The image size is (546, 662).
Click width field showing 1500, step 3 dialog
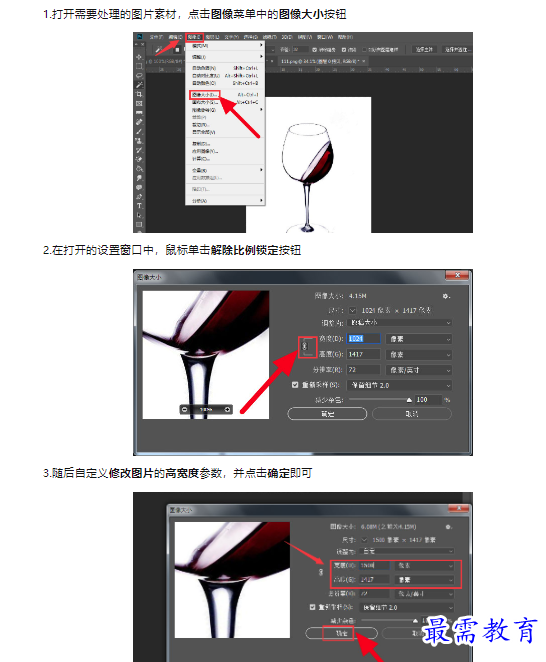375,565
